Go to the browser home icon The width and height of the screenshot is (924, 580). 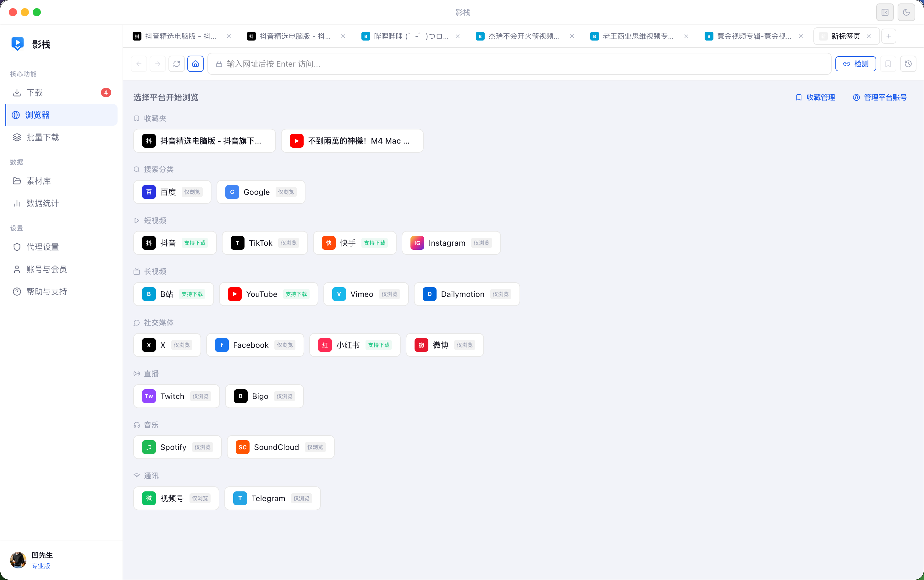[x=195, y=64]
